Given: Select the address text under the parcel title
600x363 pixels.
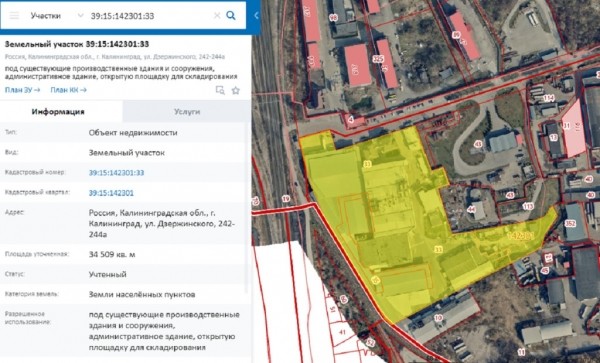Looking at the screenshot, I should pos(115,57).
